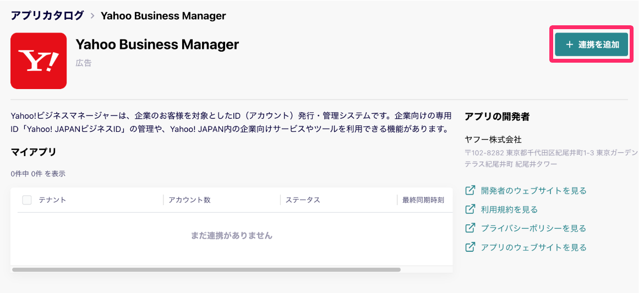Click the 広告 category label
The width and height of the screenshot is (644, 293).
(x=83, y=63)
